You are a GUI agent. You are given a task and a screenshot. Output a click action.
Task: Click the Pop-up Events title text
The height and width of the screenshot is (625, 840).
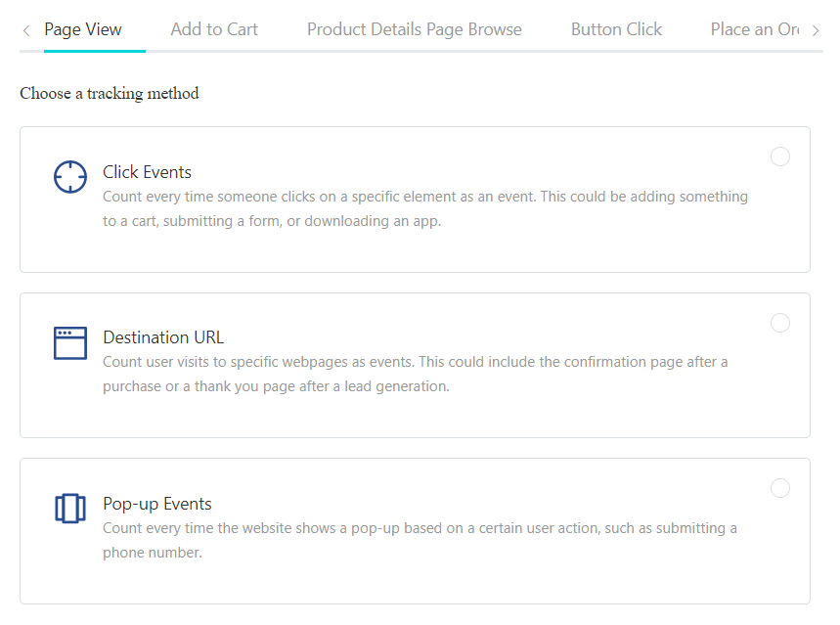tap(157, 504)
